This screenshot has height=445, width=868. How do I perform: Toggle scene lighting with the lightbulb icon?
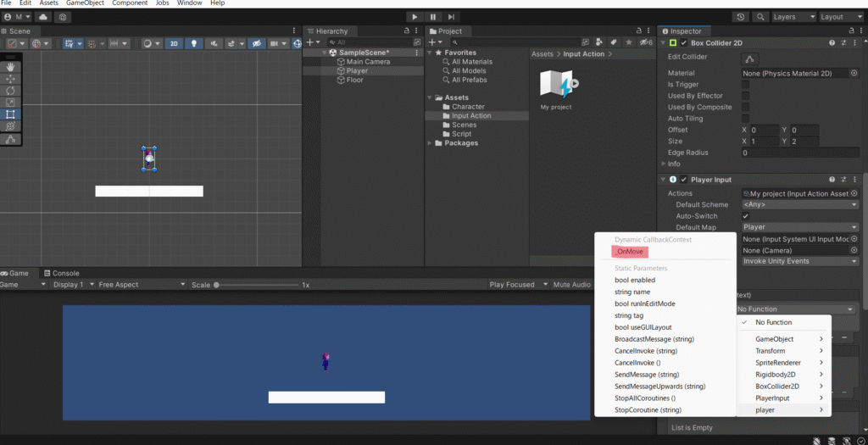coord(193,43)
